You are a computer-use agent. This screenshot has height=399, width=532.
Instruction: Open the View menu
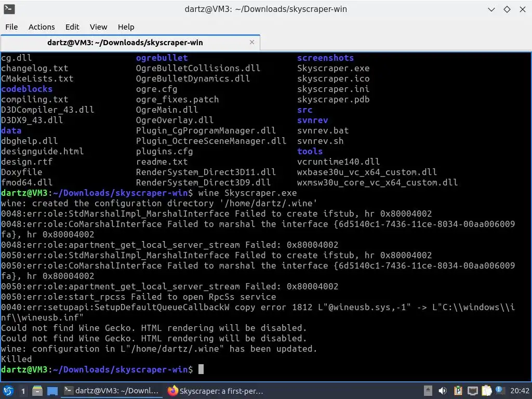coord(98,27)
